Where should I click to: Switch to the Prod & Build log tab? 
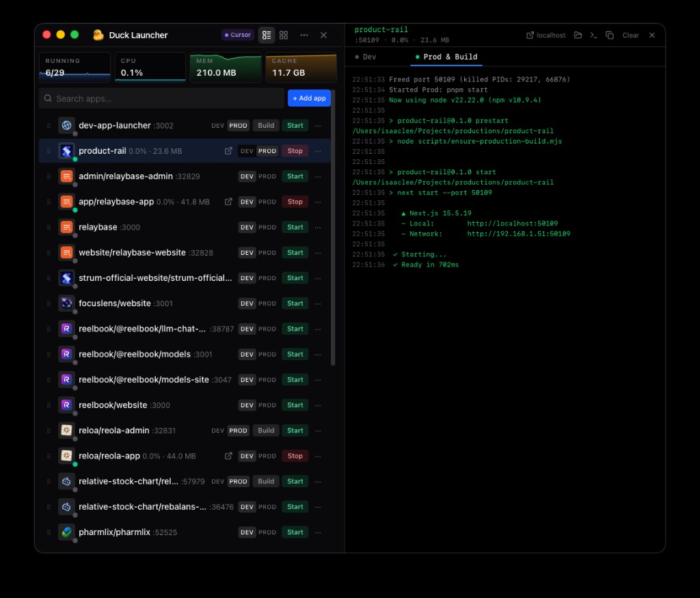pyautogui.click(x=446, y=57)
